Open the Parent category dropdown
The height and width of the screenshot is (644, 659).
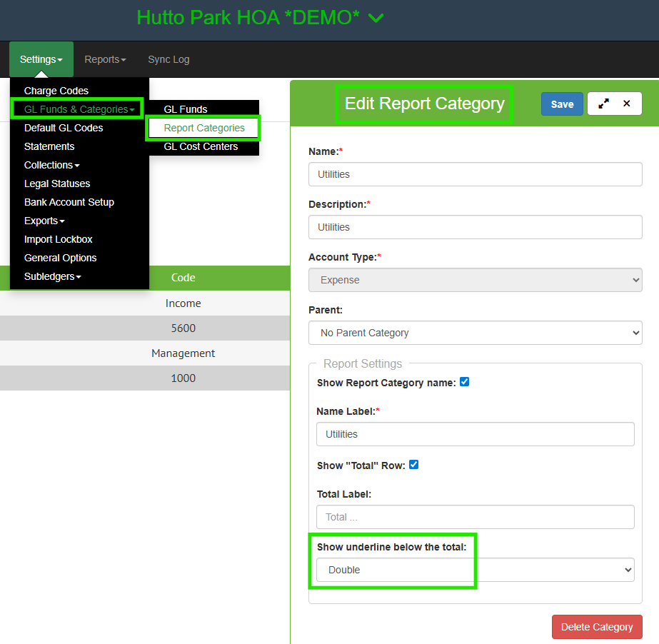(475, 333)
